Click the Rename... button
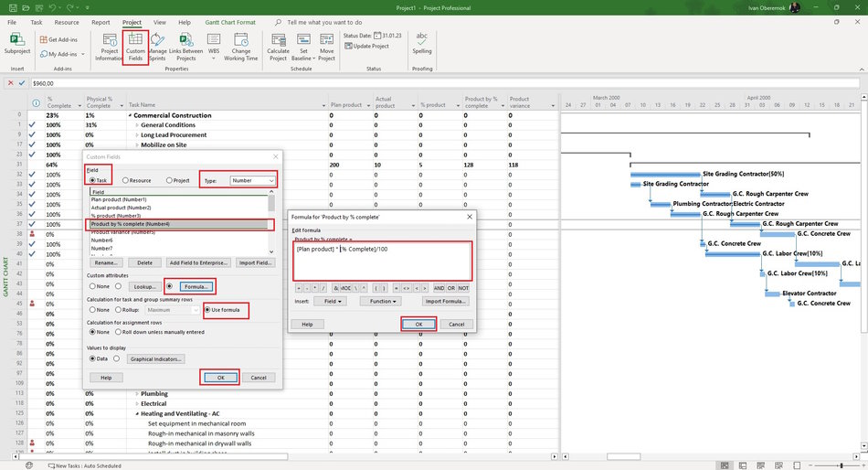Screen dimensions: 868x470 106,262
